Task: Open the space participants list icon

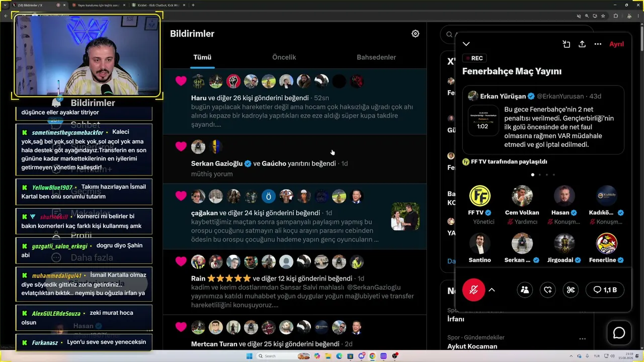Action: tap(525, 290)
